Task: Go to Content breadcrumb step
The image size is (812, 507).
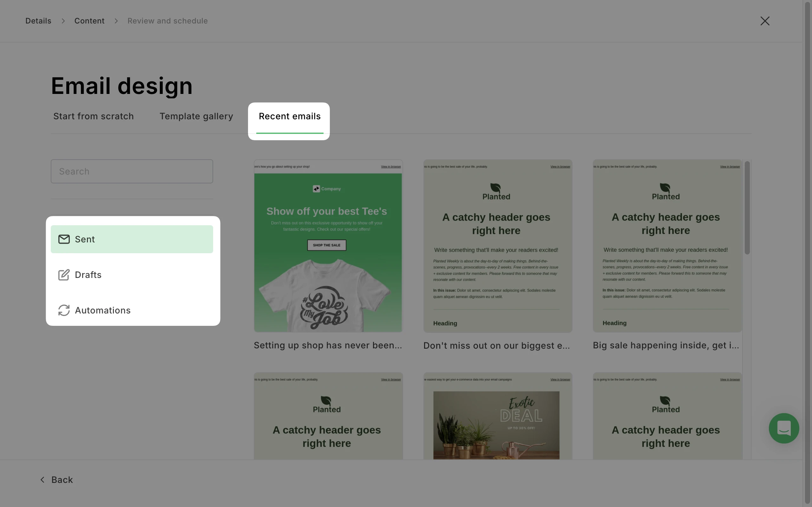Action: 89,21
